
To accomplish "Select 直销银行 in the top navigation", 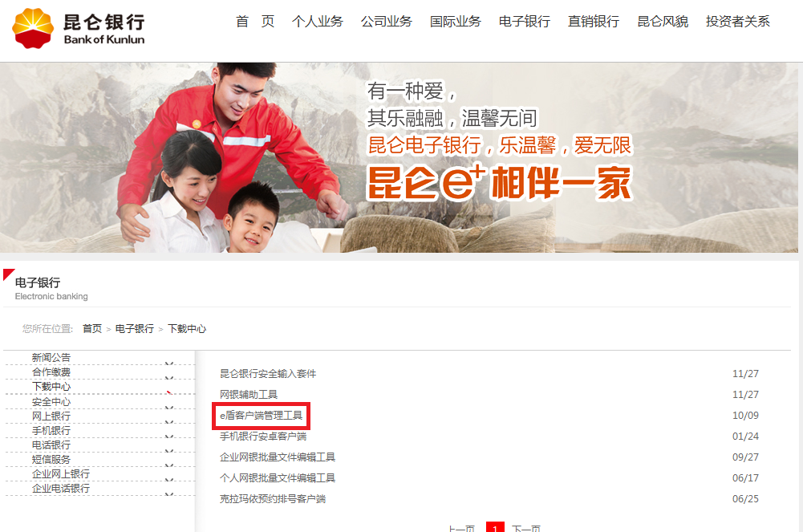I will [593, 22].
